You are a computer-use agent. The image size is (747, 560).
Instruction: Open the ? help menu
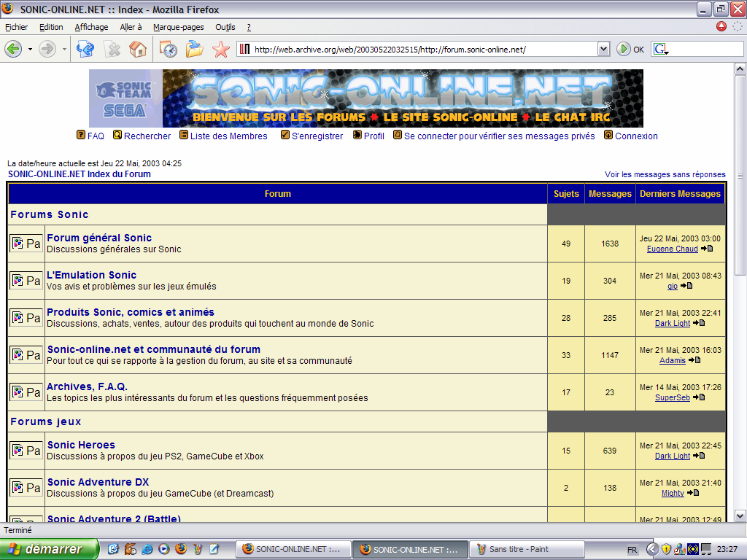[x=249, y=27]
